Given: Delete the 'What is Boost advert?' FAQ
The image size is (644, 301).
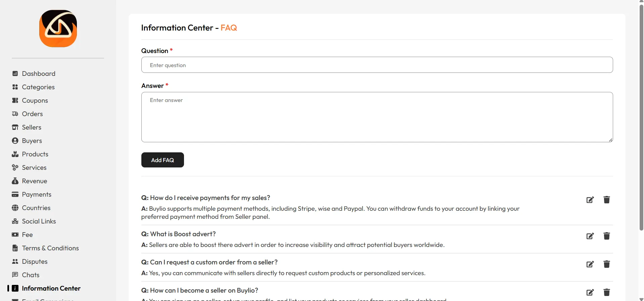Looking at the screenshot, I should tap(606, 236).
